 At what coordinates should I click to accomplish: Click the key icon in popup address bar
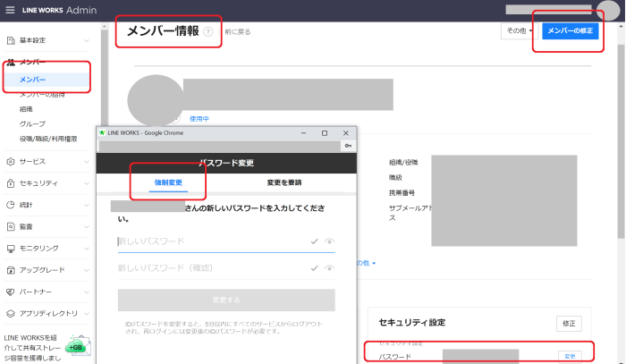pyautogui.click(x=348, y=146)
